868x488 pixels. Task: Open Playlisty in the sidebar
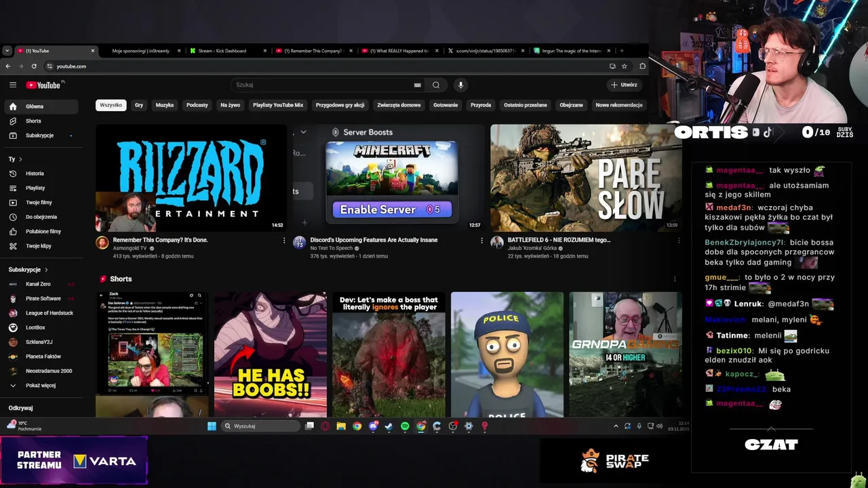(43, 188)
